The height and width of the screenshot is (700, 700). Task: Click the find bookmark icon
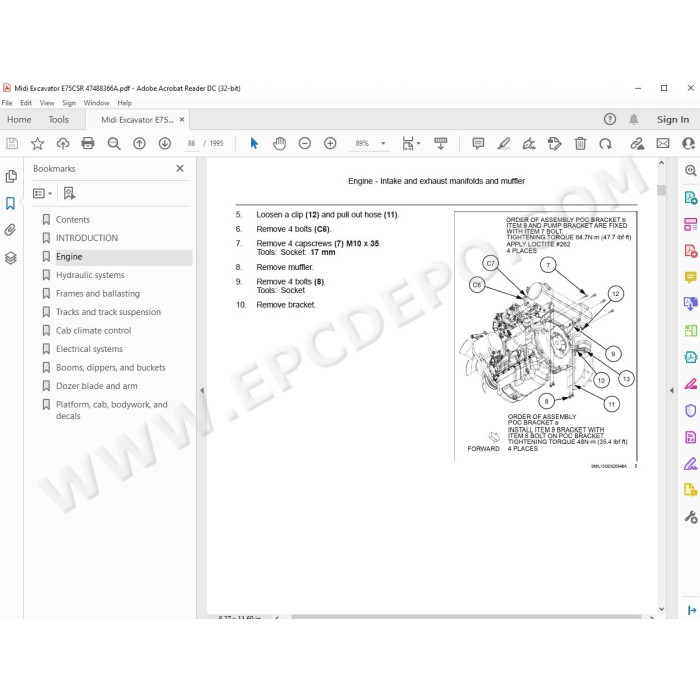tap(69, 193)
